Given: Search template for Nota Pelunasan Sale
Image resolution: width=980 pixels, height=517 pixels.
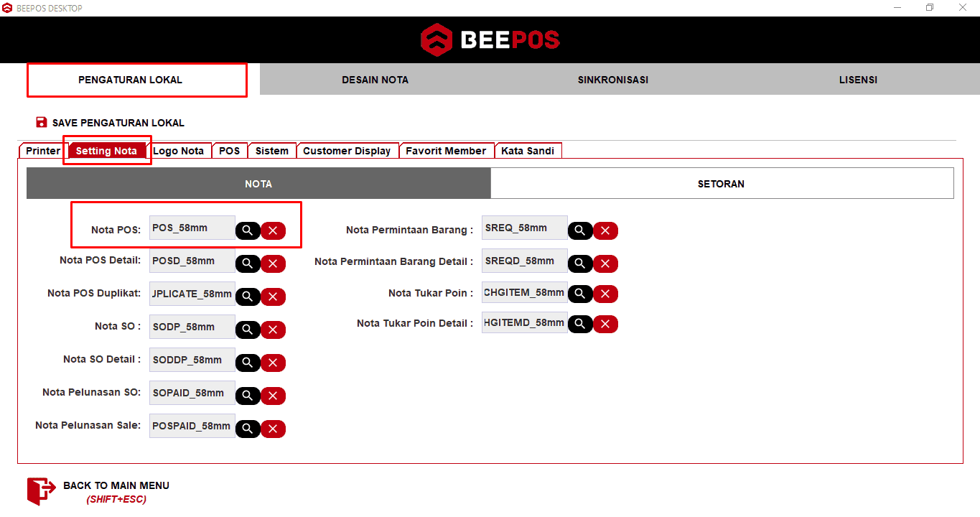Looking at the screenshot, I should pyautogui.click(x=248, y=429).
